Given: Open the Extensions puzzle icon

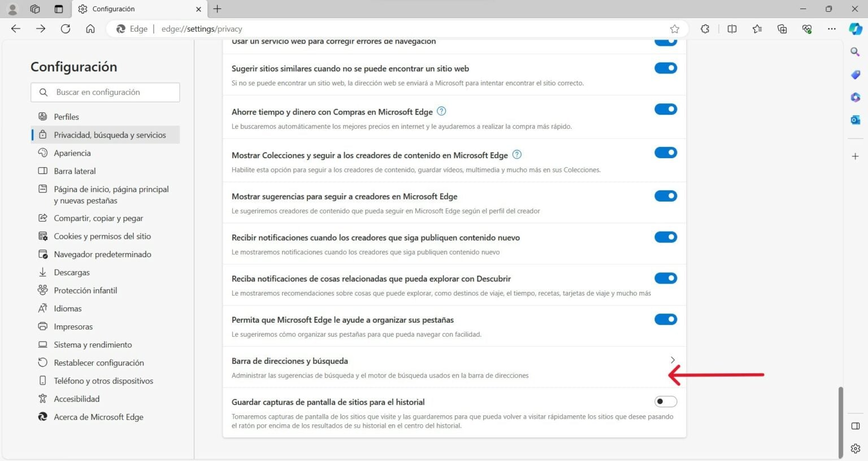Looking at the screenshot, I should (x=705, y=29).
